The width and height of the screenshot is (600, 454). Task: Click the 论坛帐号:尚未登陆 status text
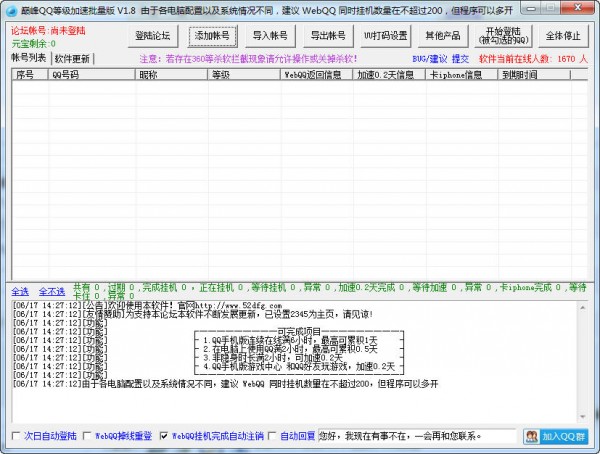48,31
